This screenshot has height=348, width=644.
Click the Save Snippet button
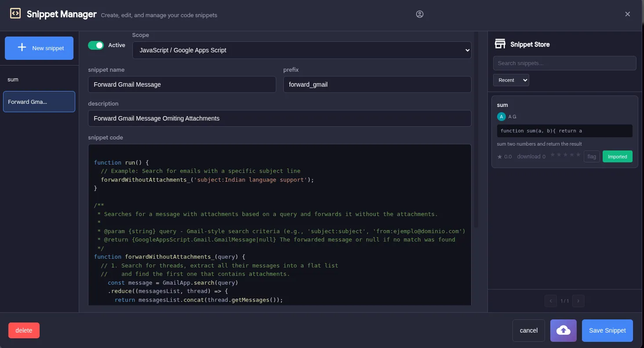[x=607, y=330]
